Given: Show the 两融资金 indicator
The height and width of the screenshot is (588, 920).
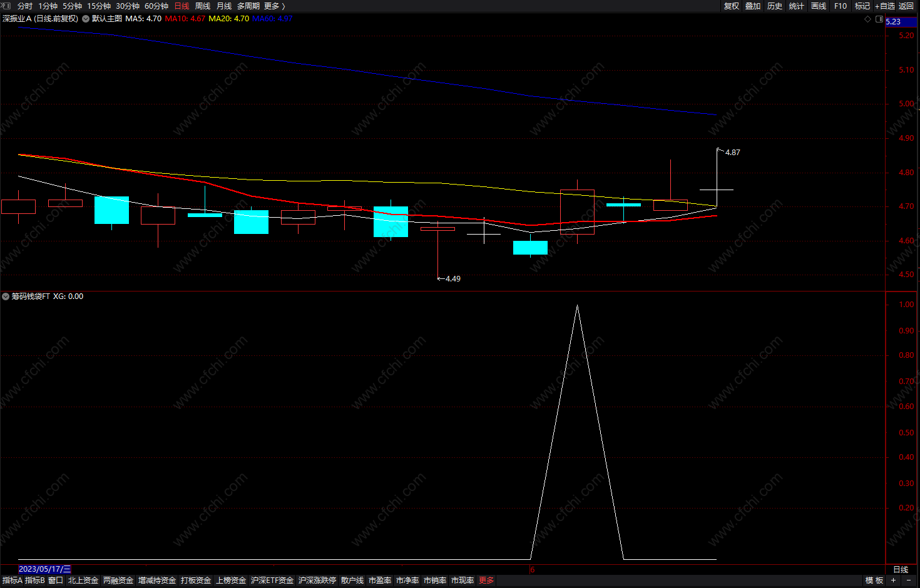Looking at the screenshot, I should click(118, 580).
